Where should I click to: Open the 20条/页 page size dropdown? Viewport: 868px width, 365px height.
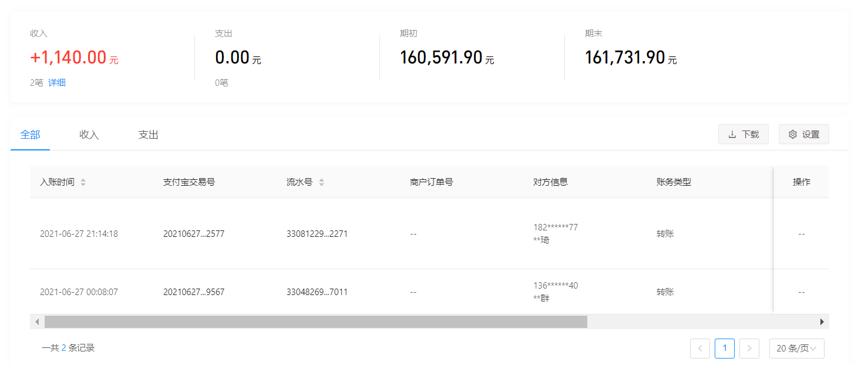pos(796,348)
